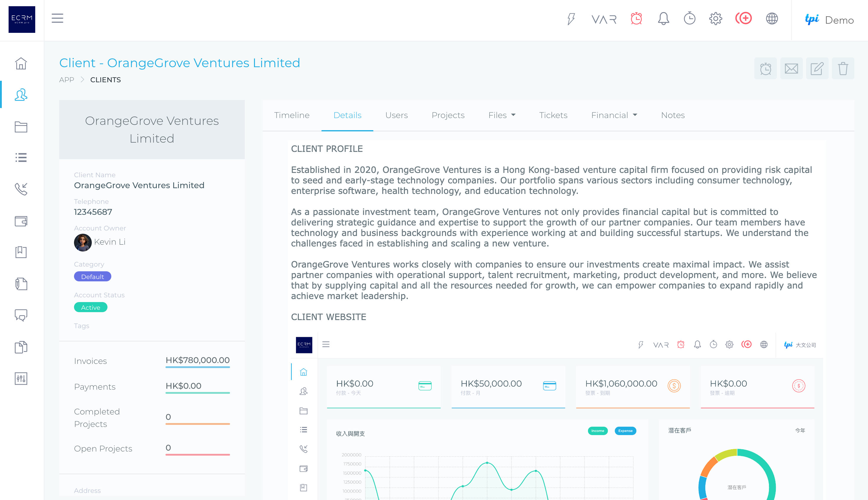Delete client with the trash button
Viewport: 868px width, 500px height.
point(843,68)
